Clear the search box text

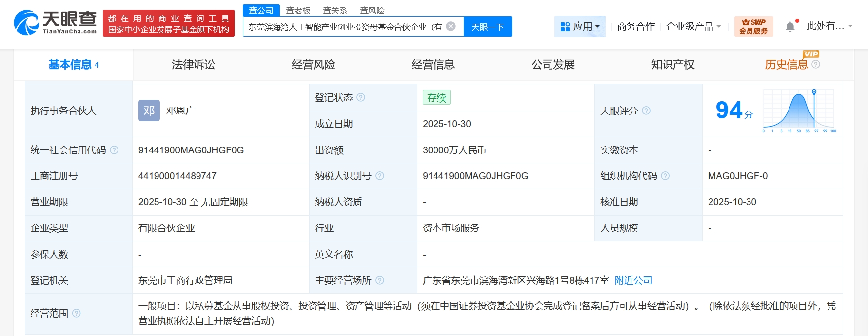[451, 26]
